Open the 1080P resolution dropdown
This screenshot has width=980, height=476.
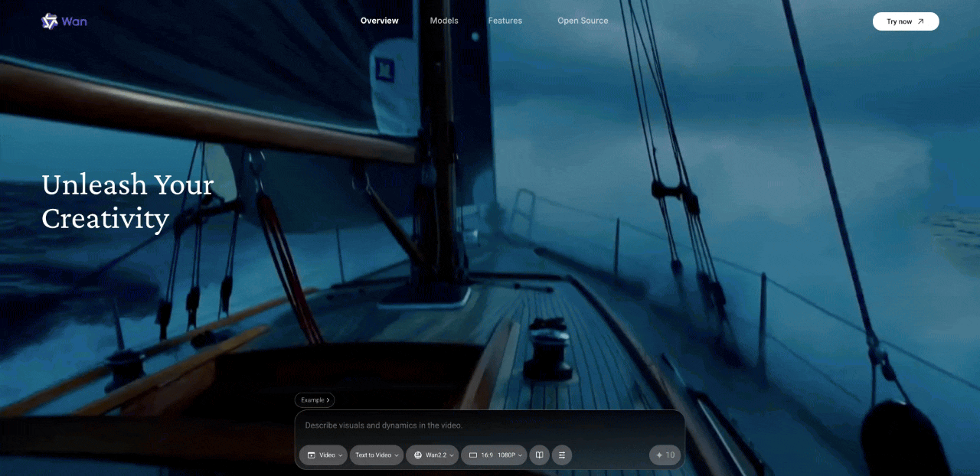[x=510, y=455]
